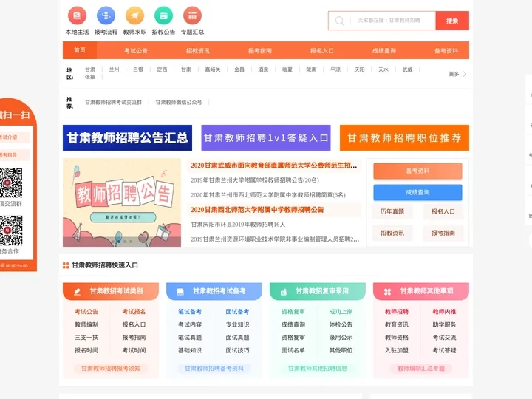Click 甘肃教师招聘报考须知 pill button
This screenshot has height=399, width=532.
111,369
